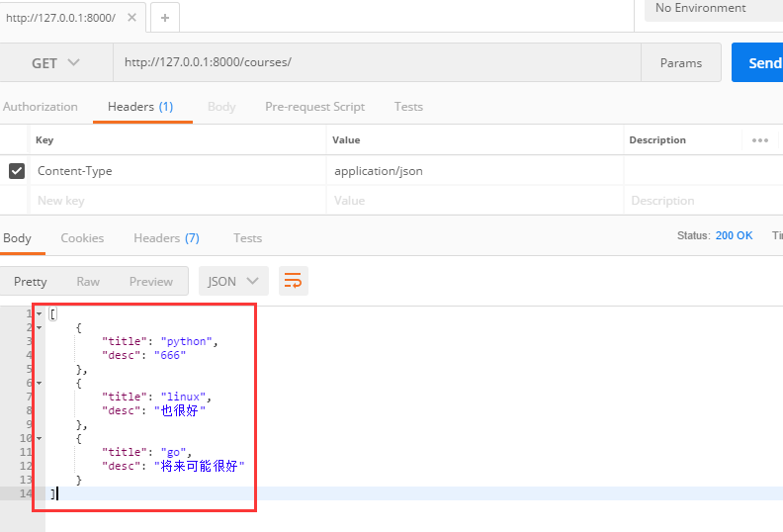Switch to the Authorization tab
The height and width of the screenshot is (532, 783).
coord(40,107)
